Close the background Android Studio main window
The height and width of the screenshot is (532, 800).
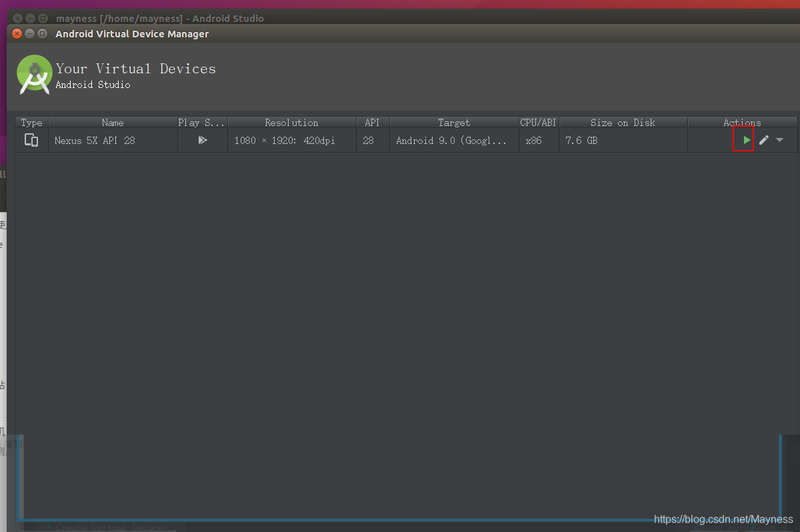click(x=18, y=19)
